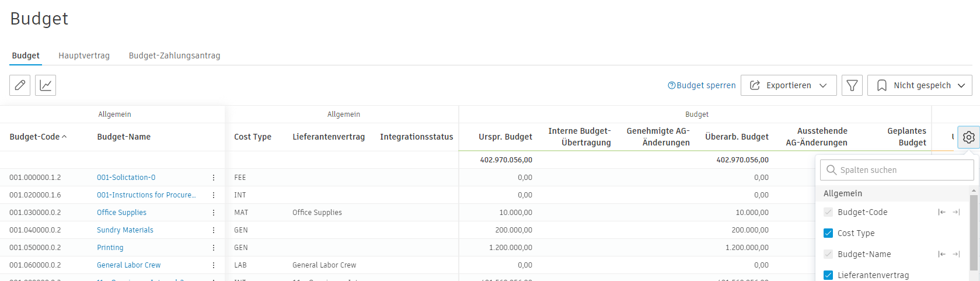Switch to the Hauptvertrag tab
The width and height of the screenshot is (980, 281).
tap(84, 55)
